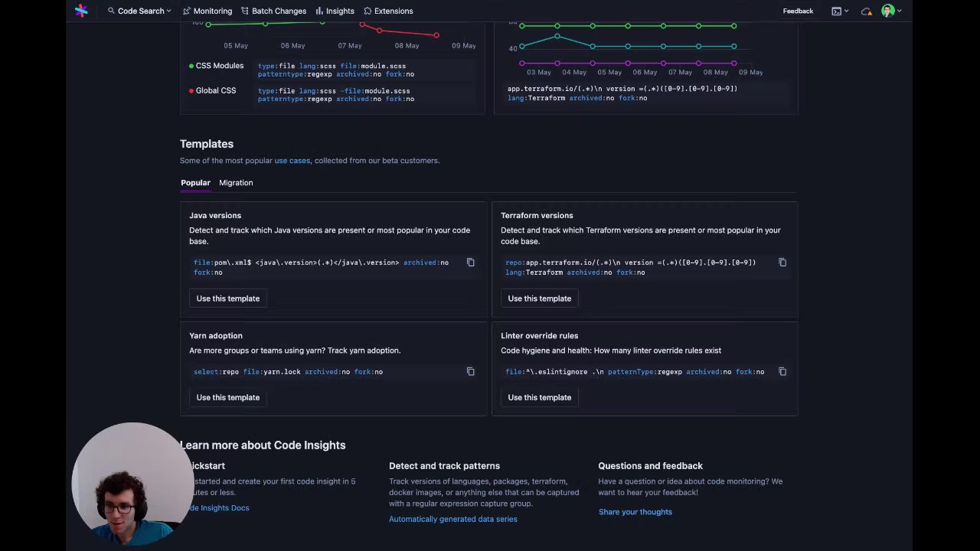Click the user avatar picture

click(887, 11)
